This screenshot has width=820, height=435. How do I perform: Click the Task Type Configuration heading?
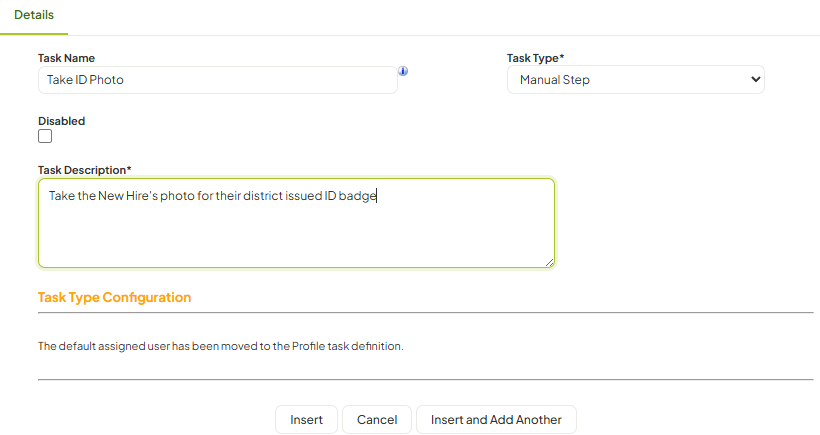[x=114, y=297]
